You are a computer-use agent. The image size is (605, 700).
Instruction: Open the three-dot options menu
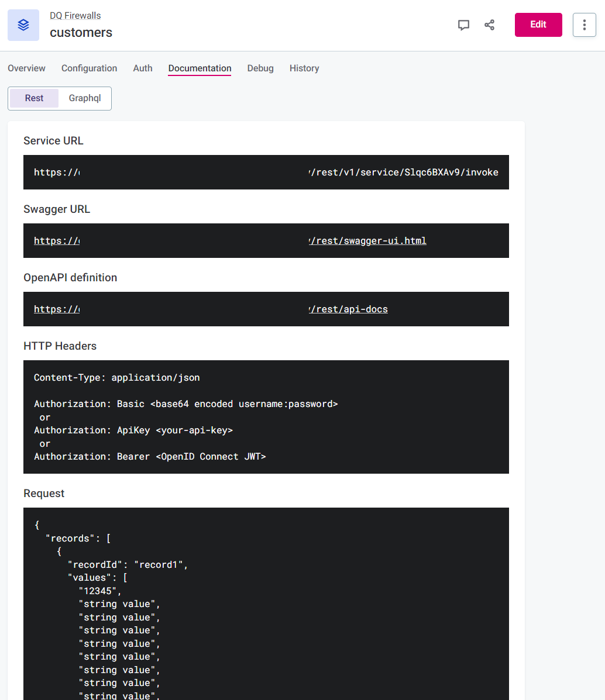584,25
